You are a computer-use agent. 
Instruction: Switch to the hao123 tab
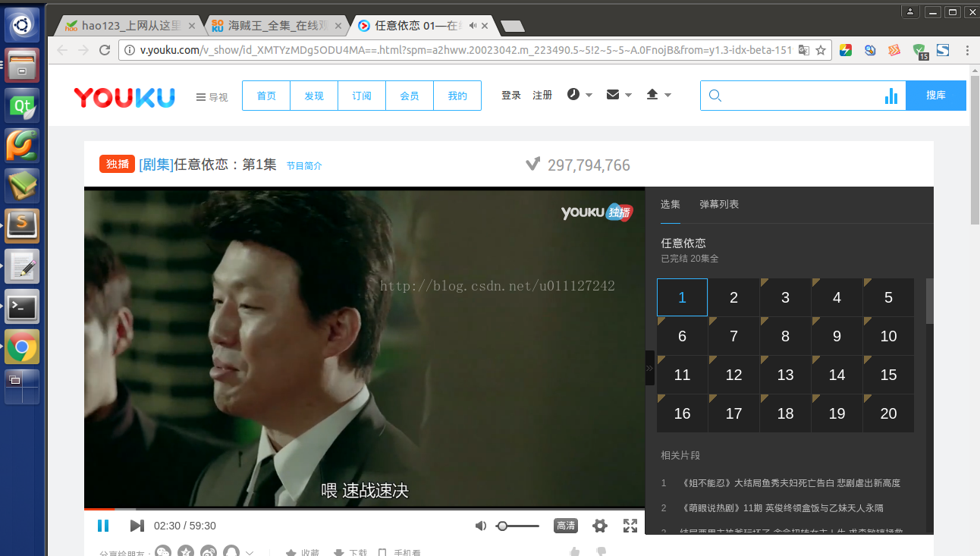click(127, 25)
